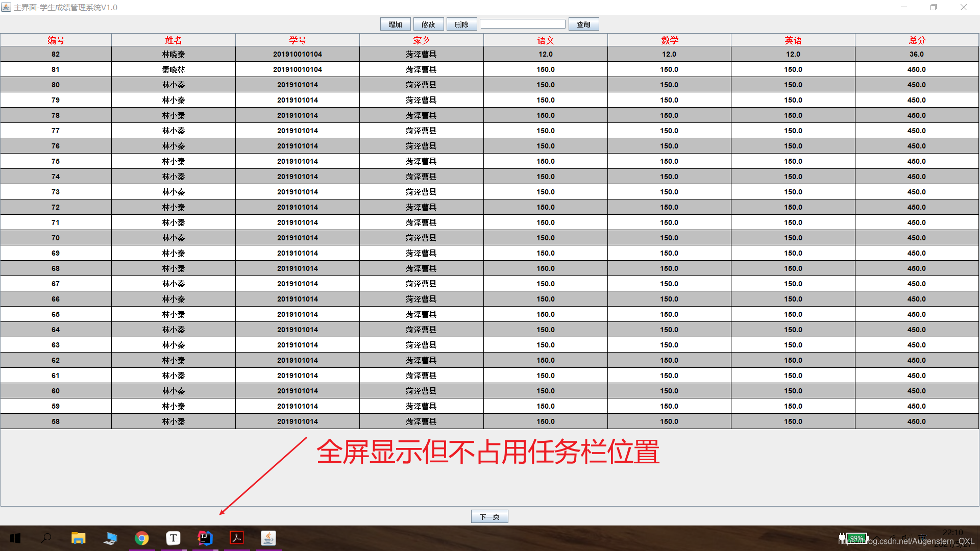Click total score cell in row 58
This screenshot has height=551, width=980.
coord(917,421)
